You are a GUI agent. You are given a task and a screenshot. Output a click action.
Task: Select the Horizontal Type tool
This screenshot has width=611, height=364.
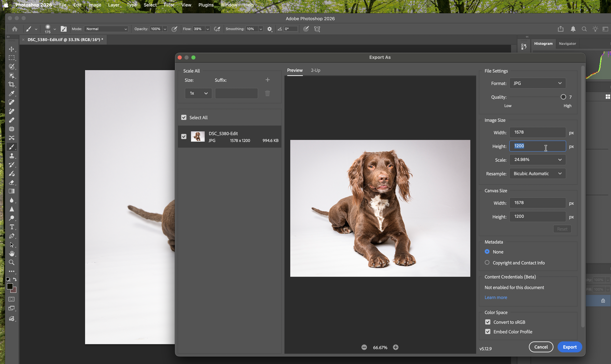pyautogui.click(x=12, y=227)
